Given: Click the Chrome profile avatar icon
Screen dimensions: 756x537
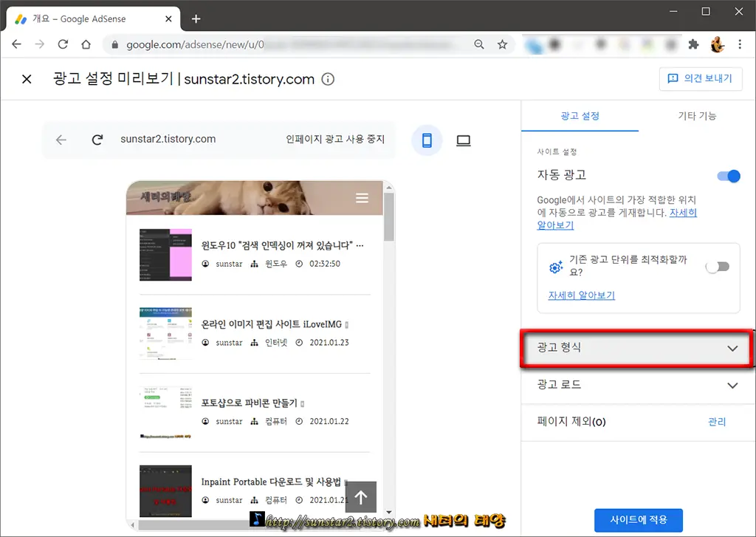Looking at the screenshot, I should (x=717, y=44).
